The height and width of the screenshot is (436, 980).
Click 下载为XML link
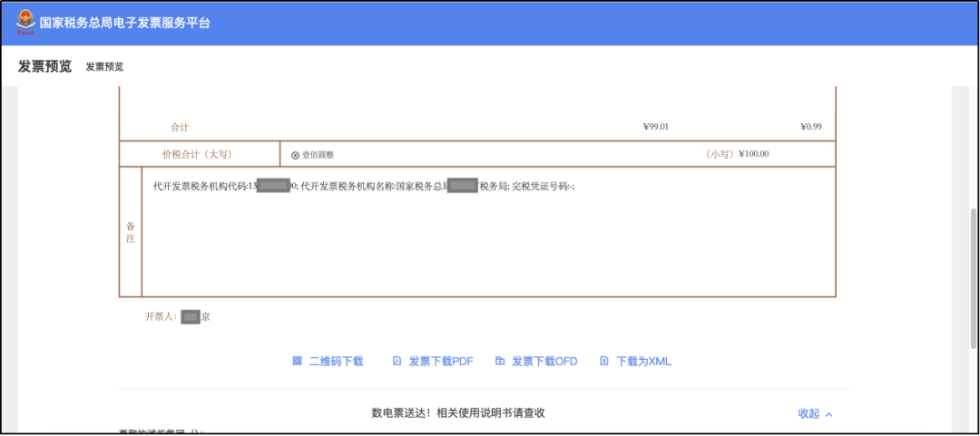(643, 361)
